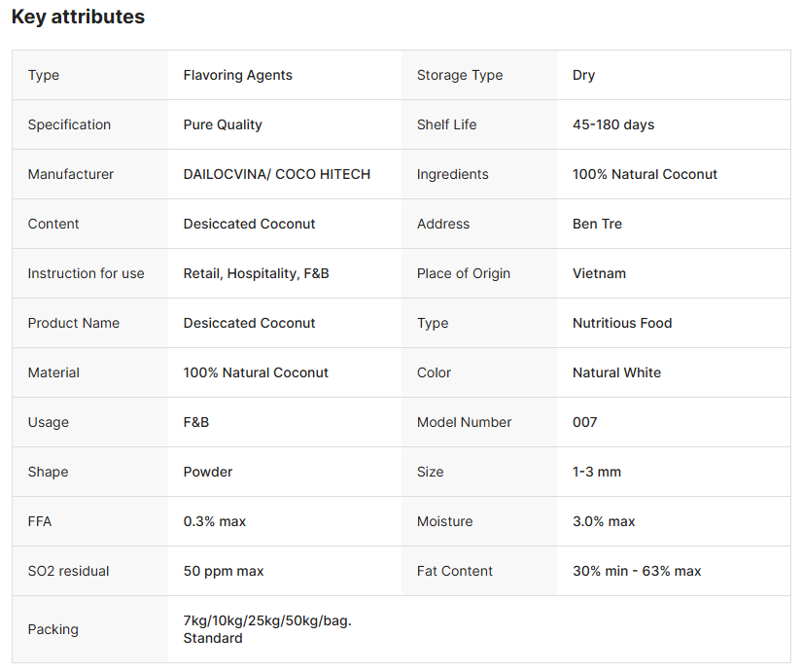This screenshot has width=804, height=672.
Task: Click the DAILOCVINA/ COCO HITECH manufacturer text
Action: (x=276, y=174)
